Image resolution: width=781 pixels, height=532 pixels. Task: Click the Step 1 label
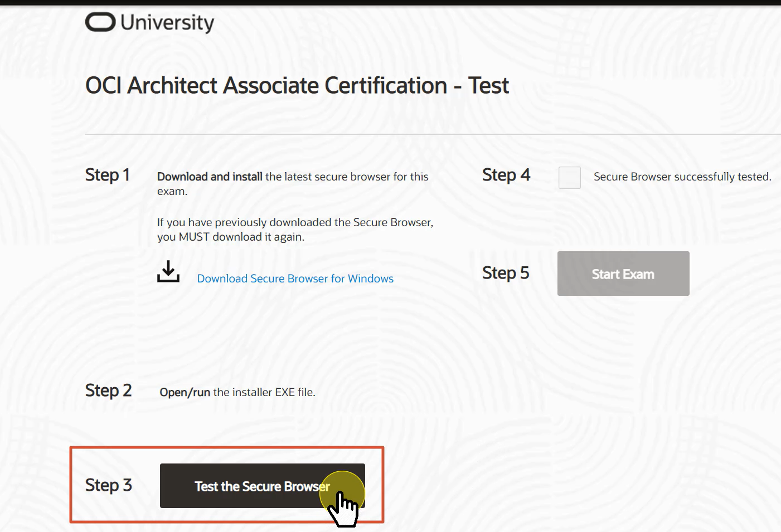[x=108, y=175]
